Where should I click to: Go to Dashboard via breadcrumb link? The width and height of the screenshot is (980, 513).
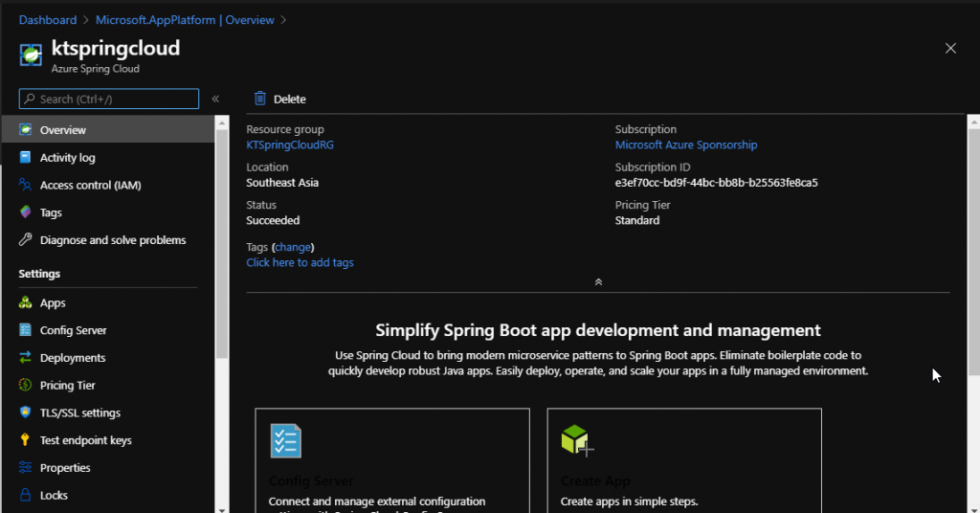tap(48, 20)
